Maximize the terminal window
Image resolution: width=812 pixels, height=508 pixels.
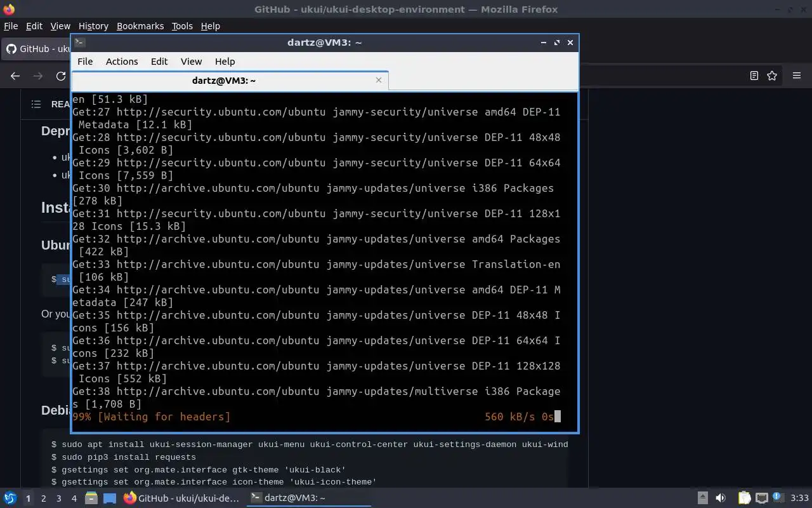[x=557, y=43]
